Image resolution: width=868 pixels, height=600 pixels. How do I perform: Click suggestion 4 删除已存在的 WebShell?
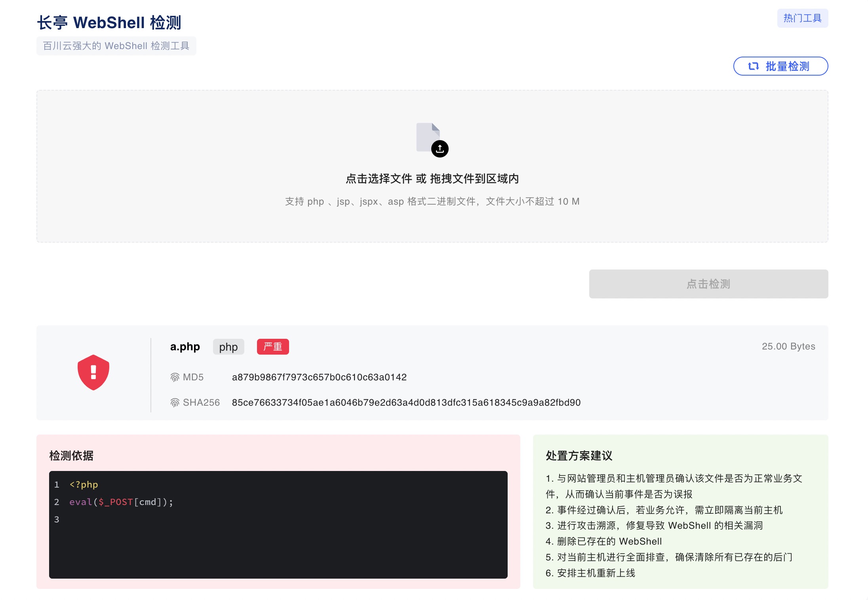pos(603,541)
